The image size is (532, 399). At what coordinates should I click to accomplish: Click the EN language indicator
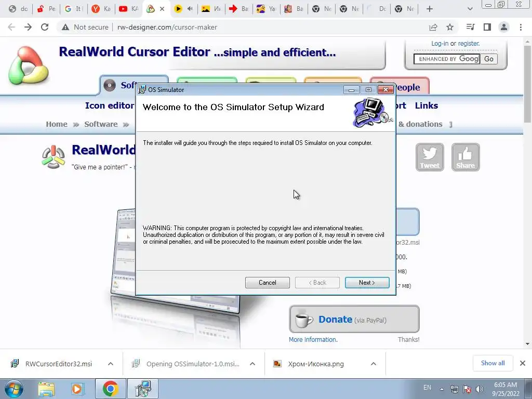427,388
